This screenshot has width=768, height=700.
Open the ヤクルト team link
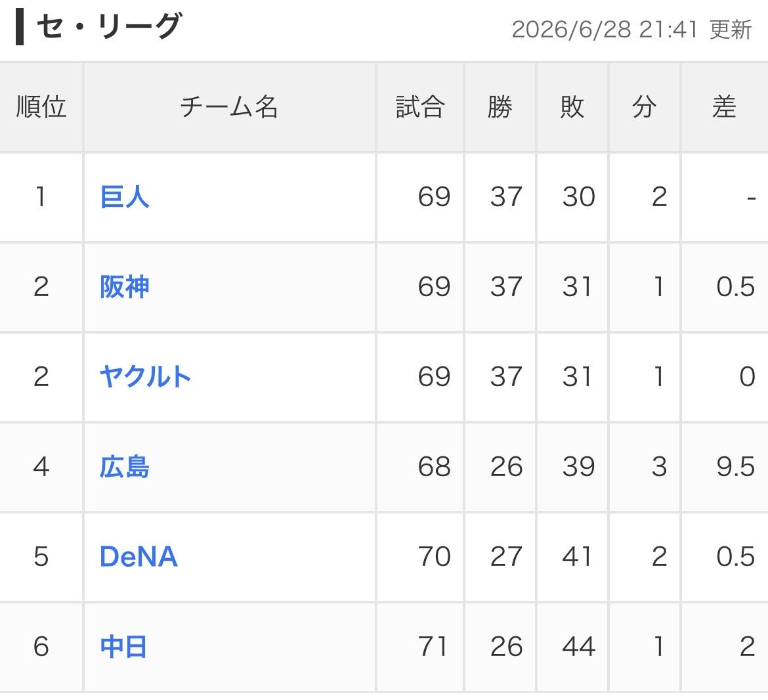pos(145,377)
